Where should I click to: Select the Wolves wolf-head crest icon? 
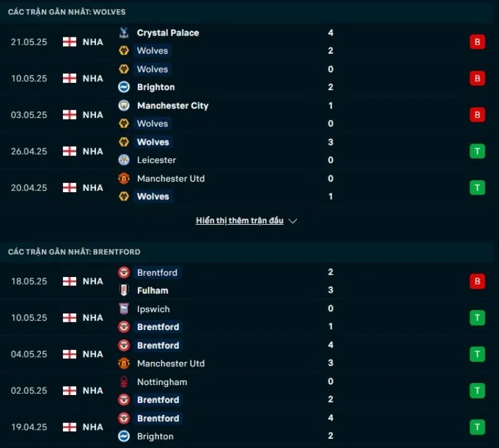pyautogui.click(x=124, y=51)
